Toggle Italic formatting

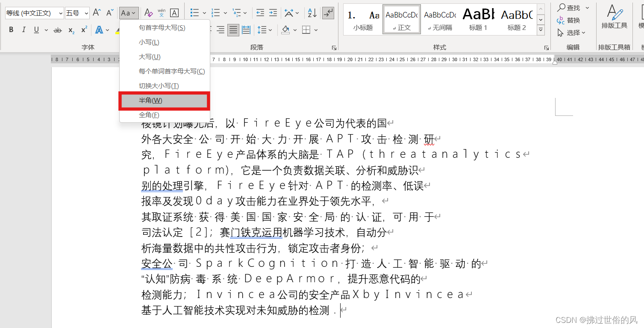pyautogui.click(x=24, y=30)
